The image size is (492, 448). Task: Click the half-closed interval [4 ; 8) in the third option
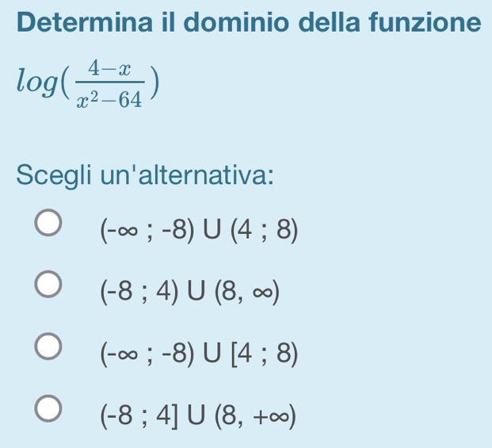(x=264, y=357)
